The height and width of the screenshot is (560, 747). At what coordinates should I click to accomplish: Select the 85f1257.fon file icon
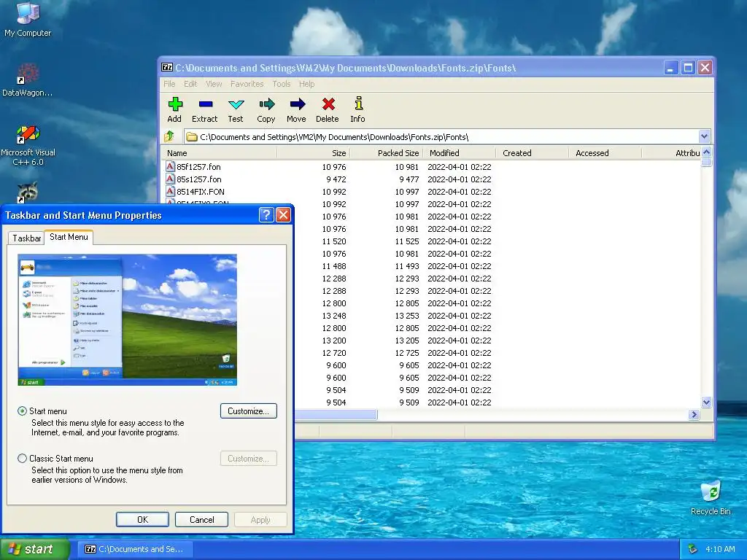170,167
